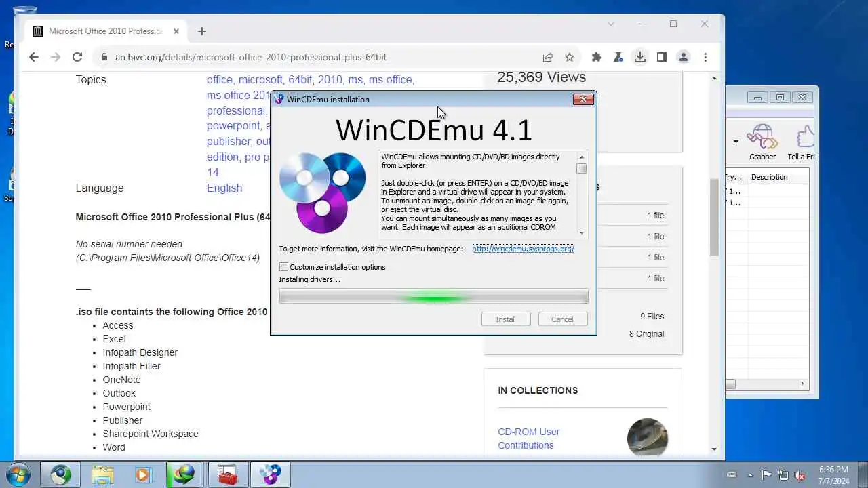The width and height of the screenshot is (868, 488).
Task: Click the 8 Original entry
Action: [x=646, y=333]
